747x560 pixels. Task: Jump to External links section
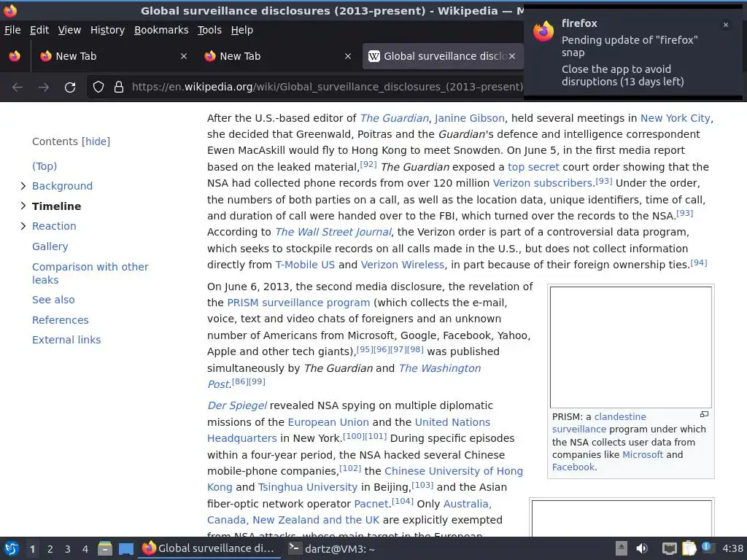click(x=66, y=340)
